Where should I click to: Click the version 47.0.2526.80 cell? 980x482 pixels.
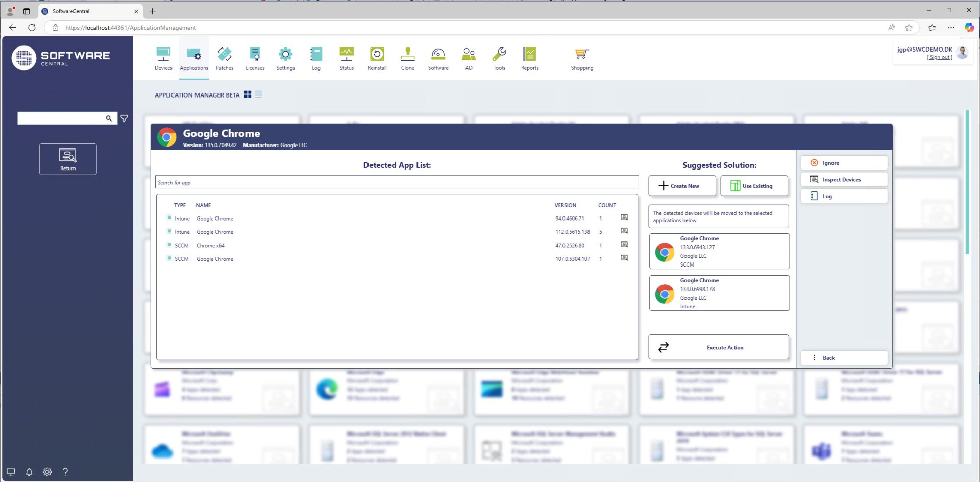click(x=570, y=246)
